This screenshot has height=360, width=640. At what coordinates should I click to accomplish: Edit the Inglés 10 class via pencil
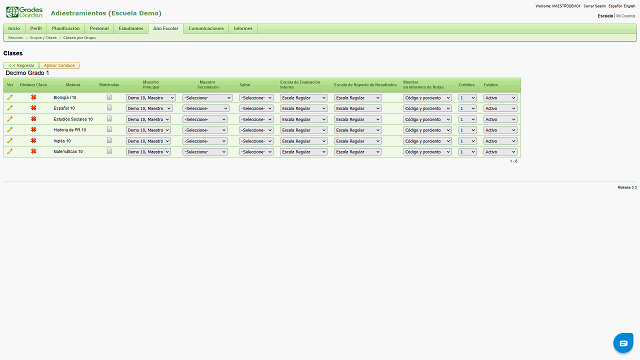10,141
